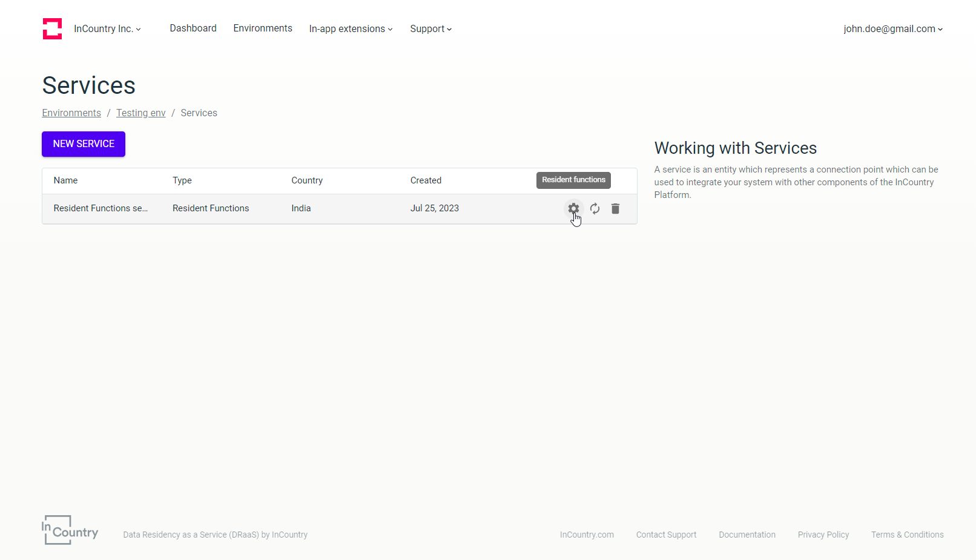This screenshot has height=560, width=976.
Task: Click the InCountry footer logo
Action: 70,530
